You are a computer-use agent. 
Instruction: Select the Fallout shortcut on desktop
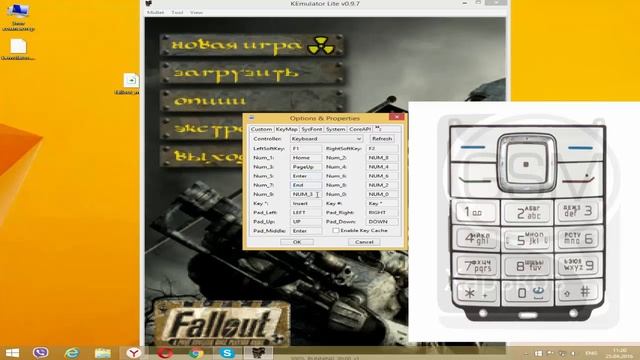pos(130,84)
